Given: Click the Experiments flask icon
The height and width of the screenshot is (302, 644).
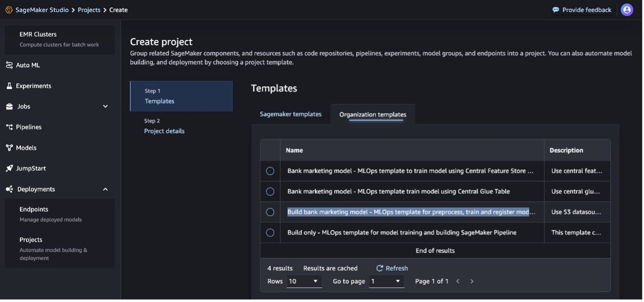Looking at the screenshot, I should (x=9, y=86).
